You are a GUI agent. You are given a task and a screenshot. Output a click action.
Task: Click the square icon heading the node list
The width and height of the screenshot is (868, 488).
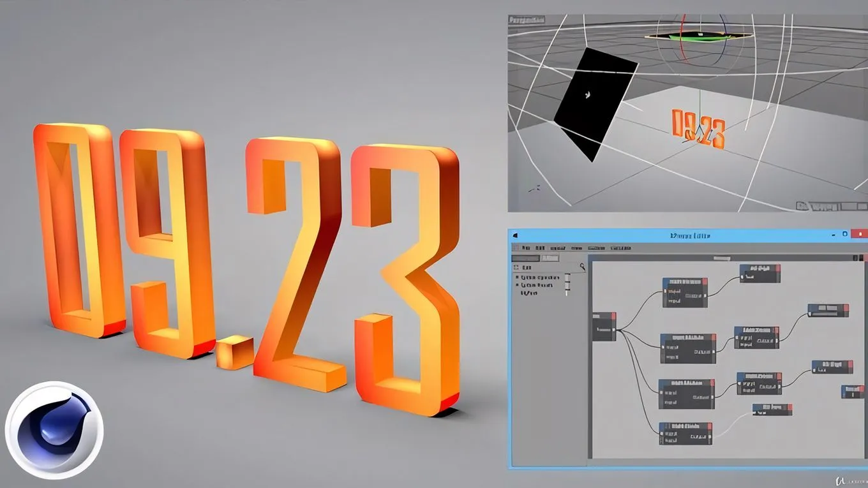516,267
